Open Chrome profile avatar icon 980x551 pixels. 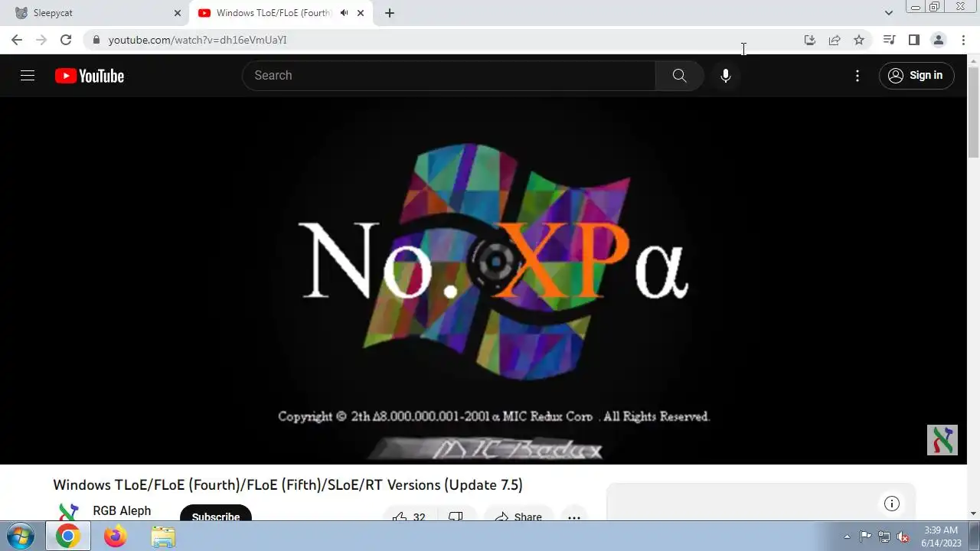[x=938, y=40]
